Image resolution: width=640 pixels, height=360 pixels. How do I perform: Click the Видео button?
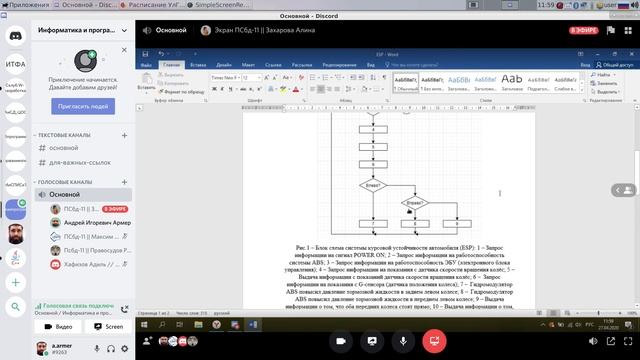pyautogui.click(x=58, y=327)
